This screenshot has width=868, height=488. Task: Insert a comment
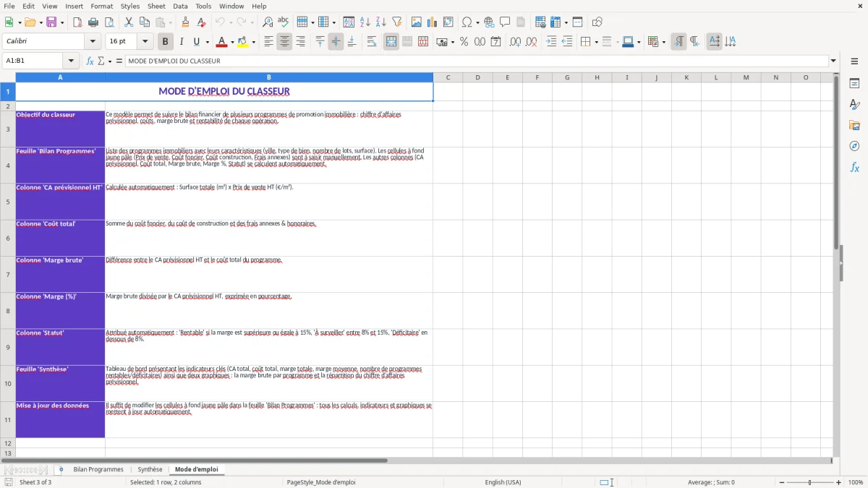point(505,22)
